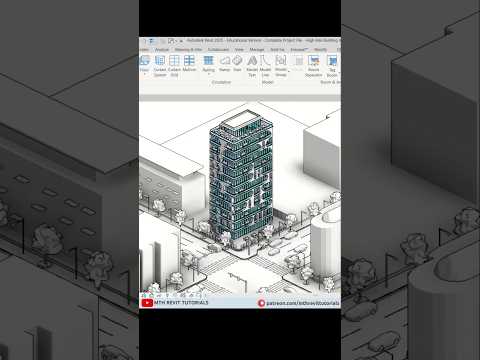Open the Manage ribbon tab
The width and height of the screenshot is (480, 360).
[x=257, y=49]
